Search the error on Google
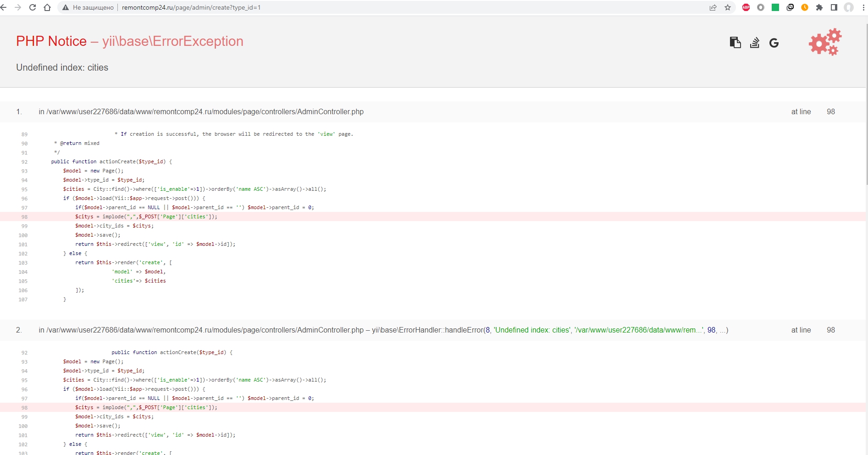The image size is (868, 455). pyautogui.click(x=774, y=43)
